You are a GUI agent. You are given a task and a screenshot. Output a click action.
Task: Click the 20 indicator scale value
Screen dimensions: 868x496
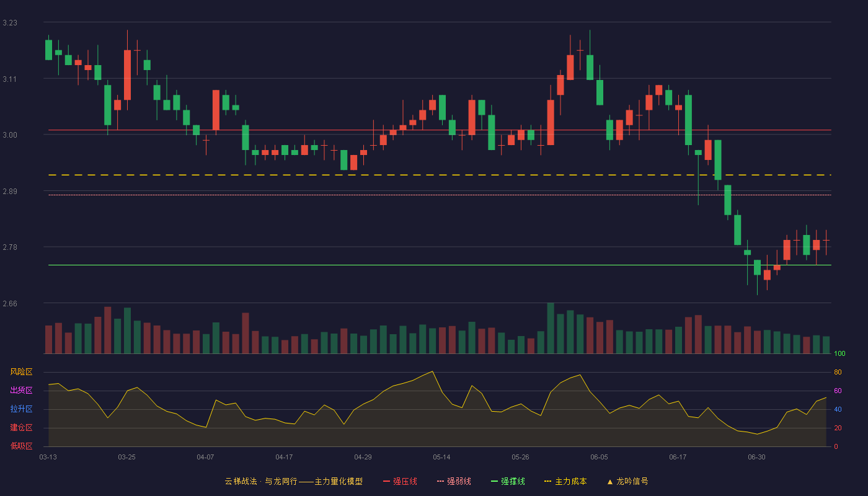[838, 428]
